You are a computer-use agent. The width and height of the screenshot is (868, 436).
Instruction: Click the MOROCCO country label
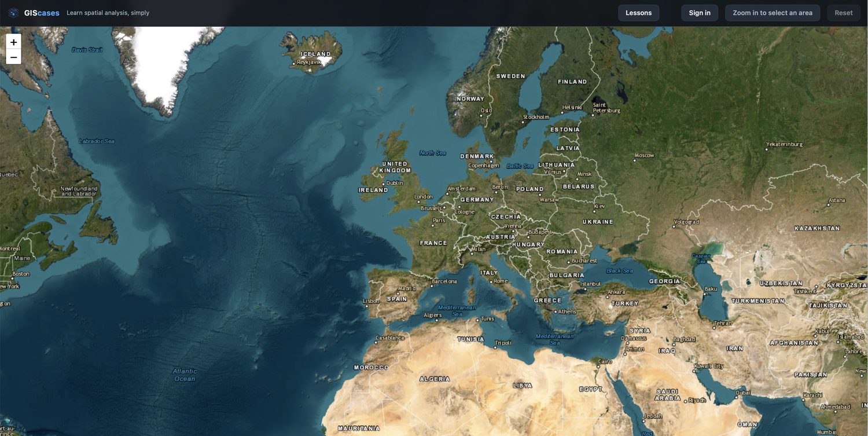point(372,368)
